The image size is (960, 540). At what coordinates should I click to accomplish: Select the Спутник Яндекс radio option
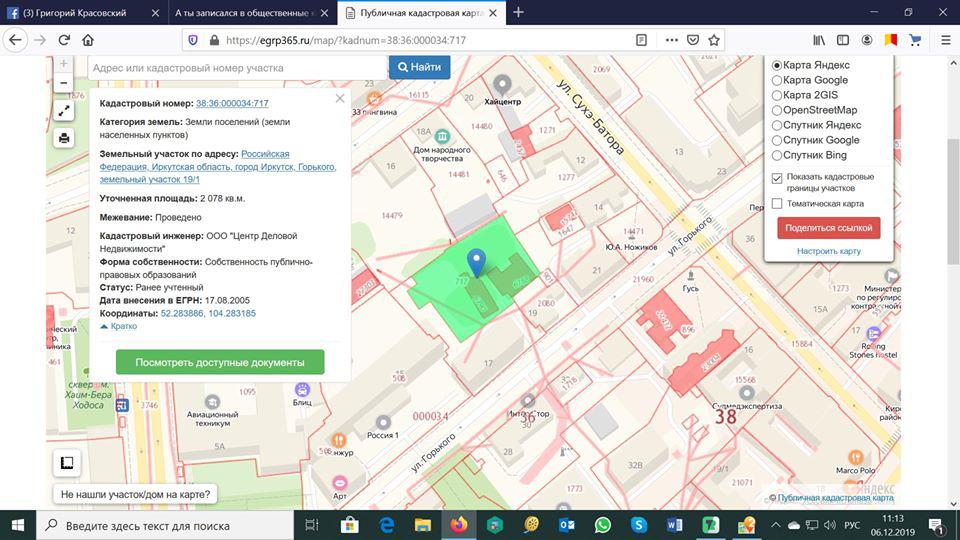(777, 125)
